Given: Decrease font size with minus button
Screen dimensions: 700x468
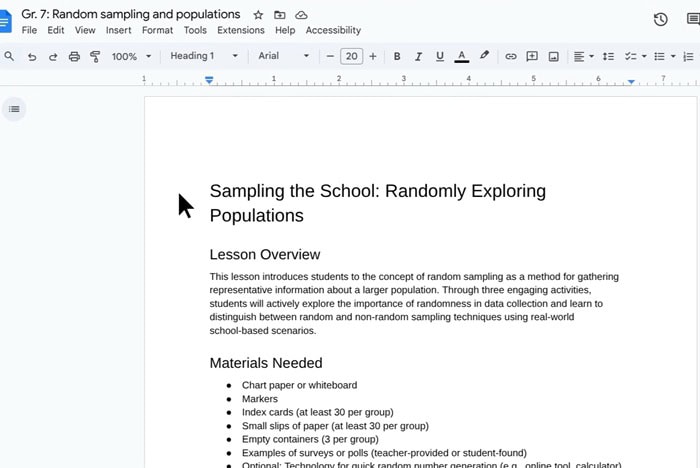Looking at the screenshot, I should click(x=330, y=56).
